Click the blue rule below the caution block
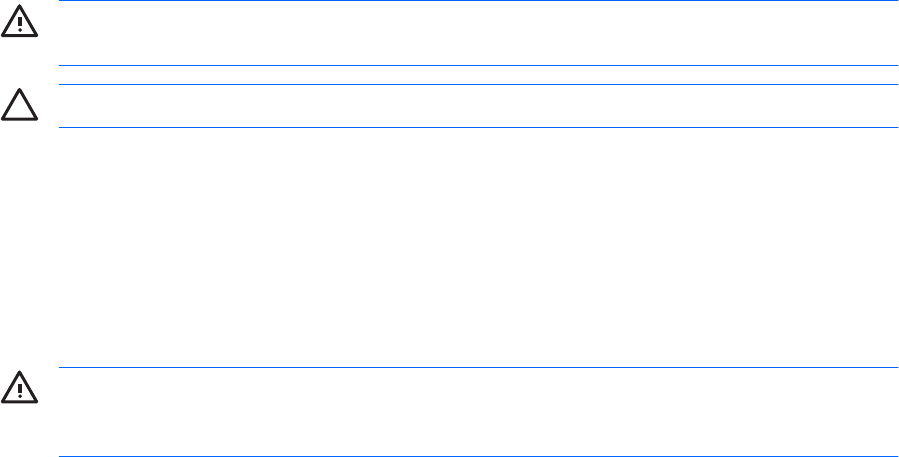Image resolution: width=899 pixels, height=457 pixels. click(478, 127)
